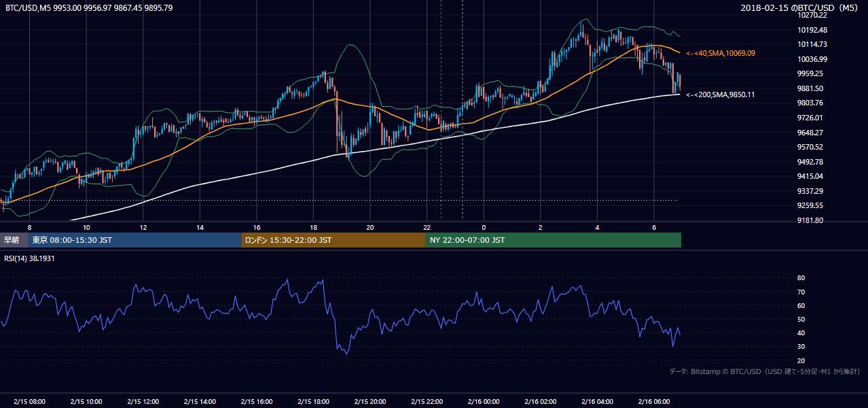Click the 2/16 04:00 date axis label
Viewport: 868px width, 408px height.
[x=598, y=402]
